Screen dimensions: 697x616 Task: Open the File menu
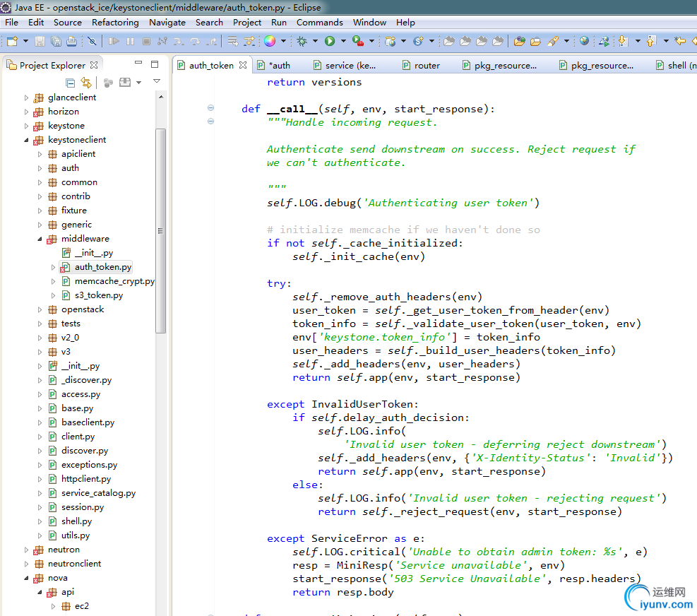11,22
